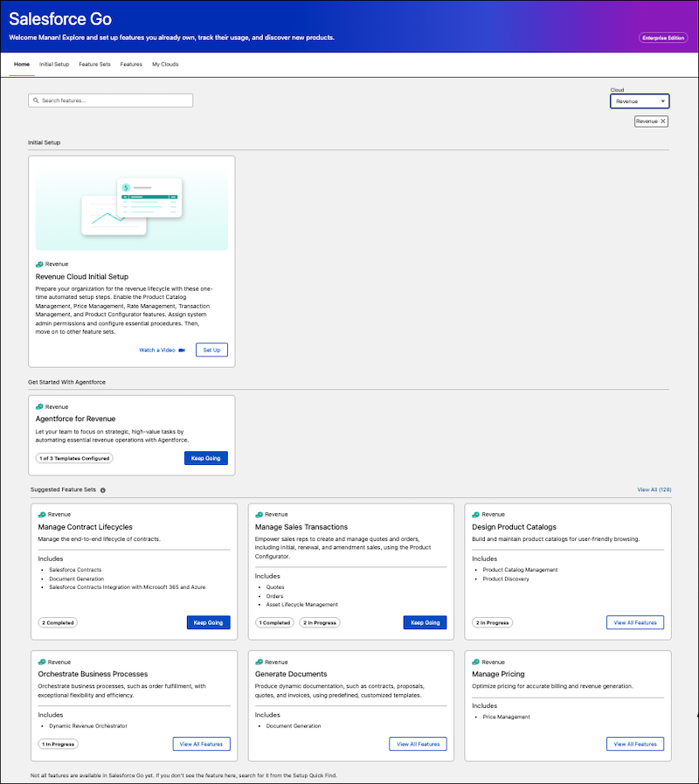Click the 1 of 3 Templates Configured badge
The width and height of the screenshot is (699, 784).
point(74,458)
